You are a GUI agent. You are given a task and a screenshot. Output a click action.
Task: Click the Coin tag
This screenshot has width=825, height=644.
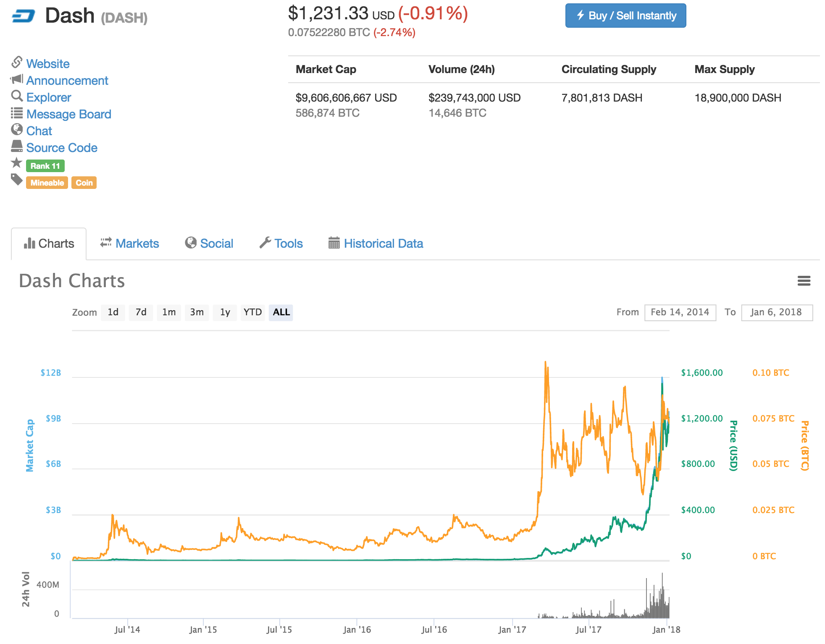84,183
